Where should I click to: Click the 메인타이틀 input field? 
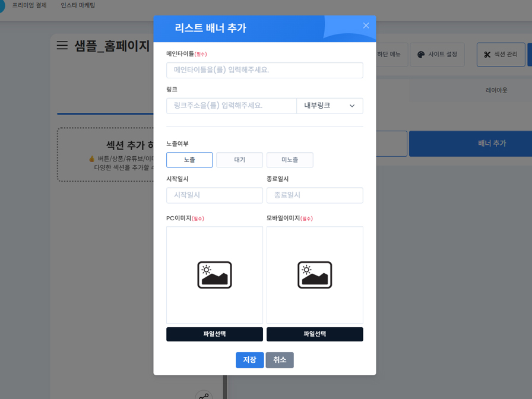264,70
